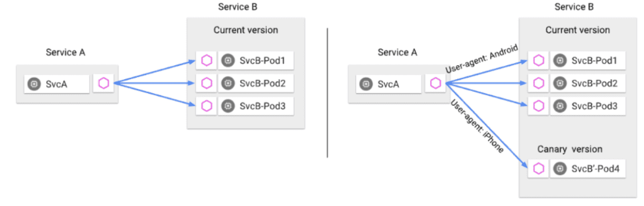Viewport: 644px width, 206px height.
Task: Click the right Current version heading
Action: tap(578, 30)
